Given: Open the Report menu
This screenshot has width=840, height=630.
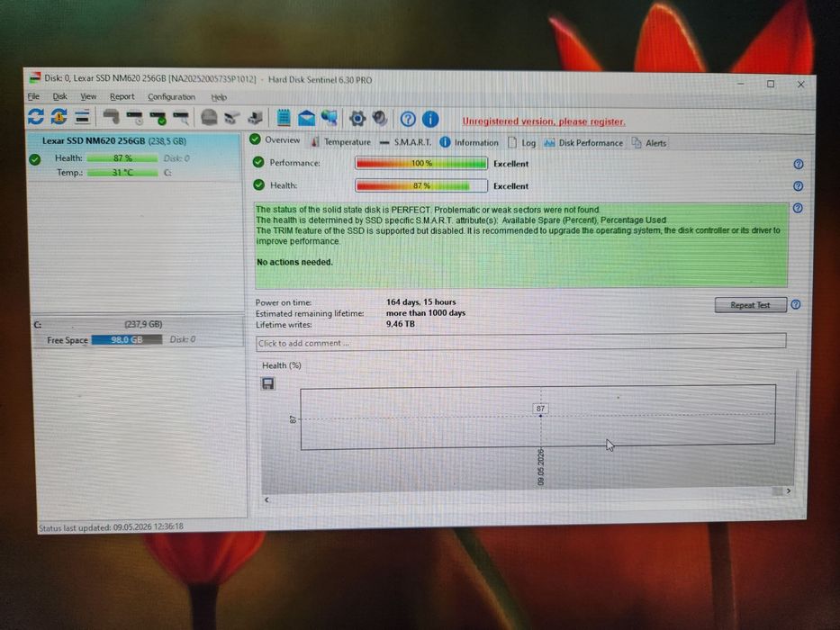Looking at the screenshot, I should click(122, 97).
